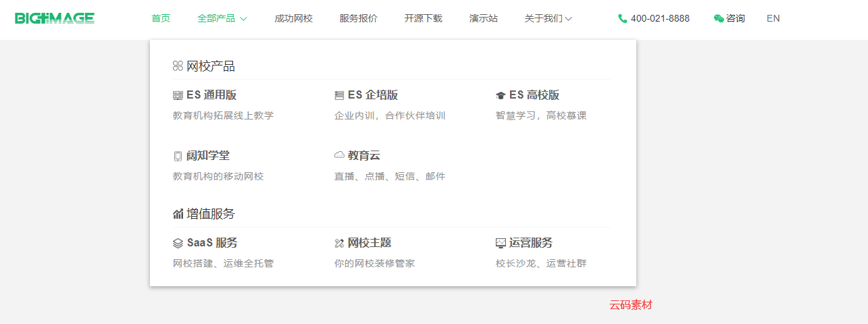
Task: Click the 网校主题 tools icon
Action: 339,244
